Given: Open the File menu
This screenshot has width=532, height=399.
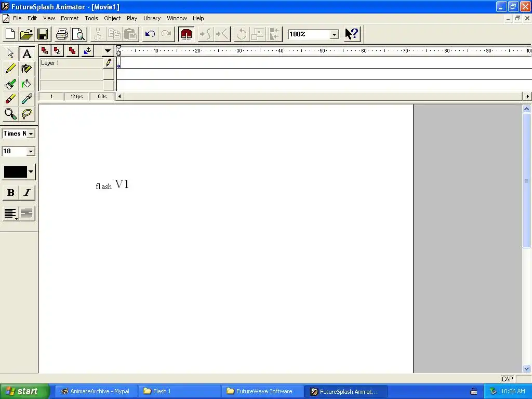Looking at the screenshot, I should (17, 18).
